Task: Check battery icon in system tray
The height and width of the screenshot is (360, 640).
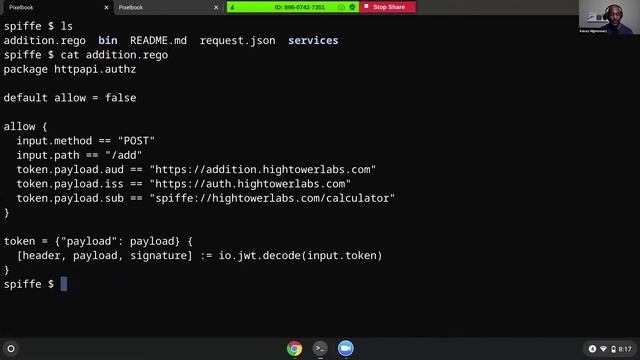Action: (613, 349)
